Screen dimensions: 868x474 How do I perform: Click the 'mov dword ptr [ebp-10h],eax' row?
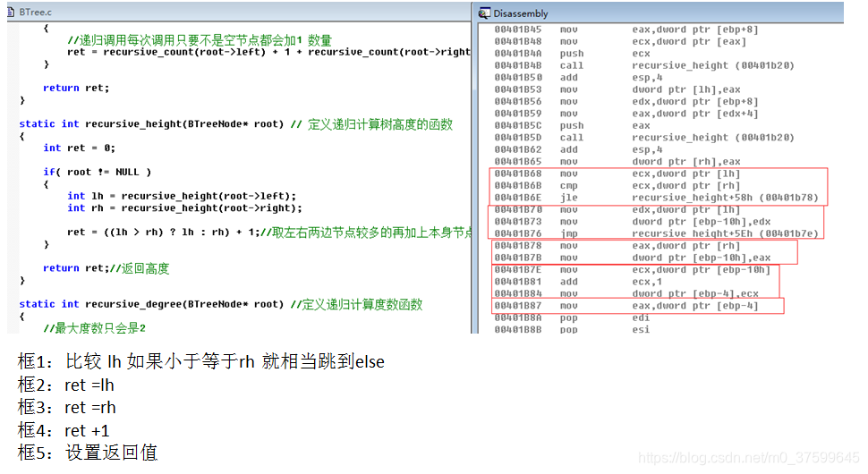pyautogui.click(x=632, y=258)
